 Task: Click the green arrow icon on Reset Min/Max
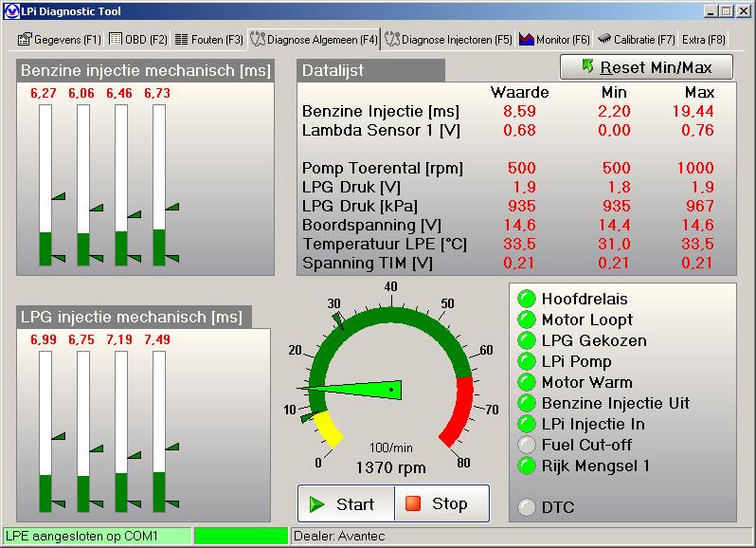click(x=586, y=66)
